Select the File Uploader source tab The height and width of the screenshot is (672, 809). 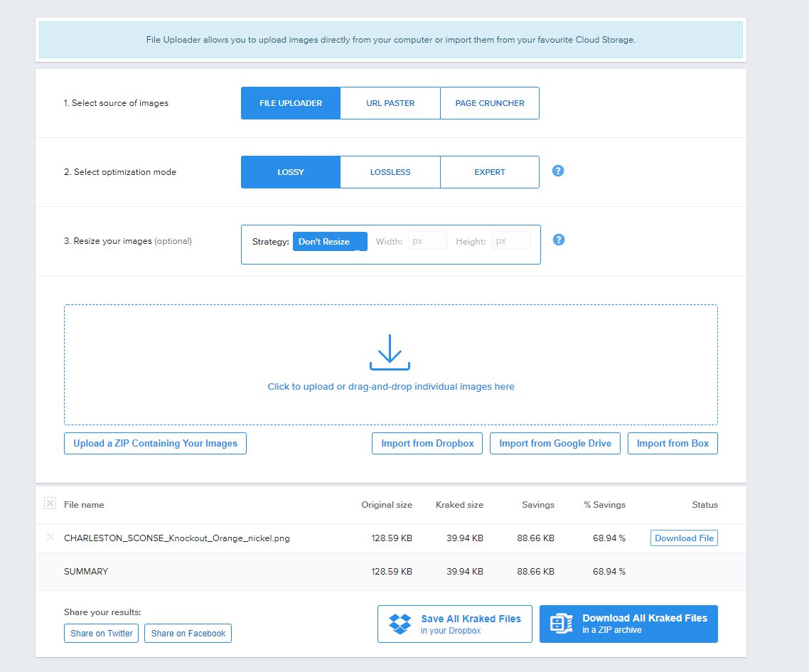291,103
